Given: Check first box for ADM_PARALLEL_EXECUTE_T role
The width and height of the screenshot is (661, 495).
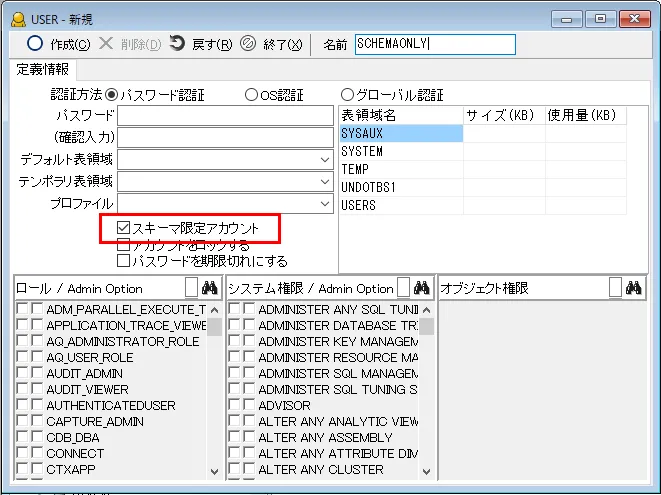Looking at the screenshot, I should click(22, 309).
